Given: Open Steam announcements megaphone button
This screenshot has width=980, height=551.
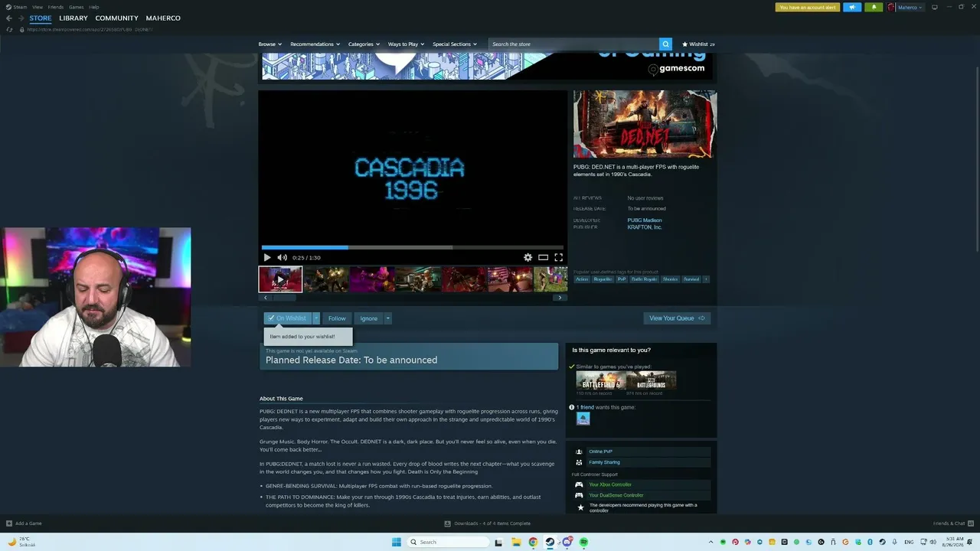Looking at the screenshot, I should pos(853,8).
